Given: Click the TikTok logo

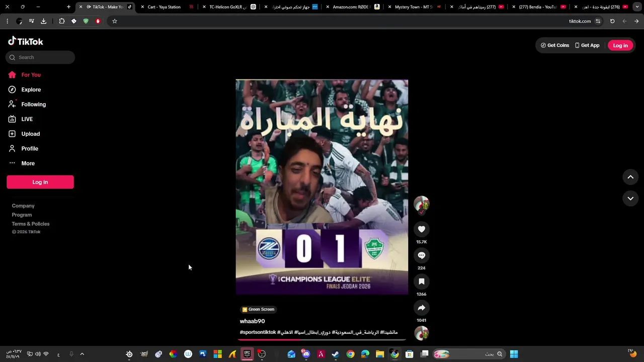Looking at the screenshot, I should coord(26,41).
